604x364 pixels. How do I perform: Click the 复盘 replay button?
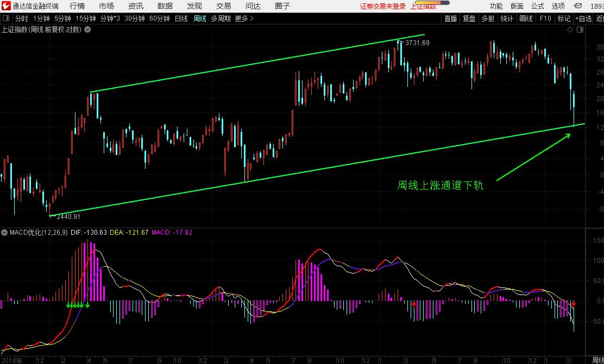(469, 18)
